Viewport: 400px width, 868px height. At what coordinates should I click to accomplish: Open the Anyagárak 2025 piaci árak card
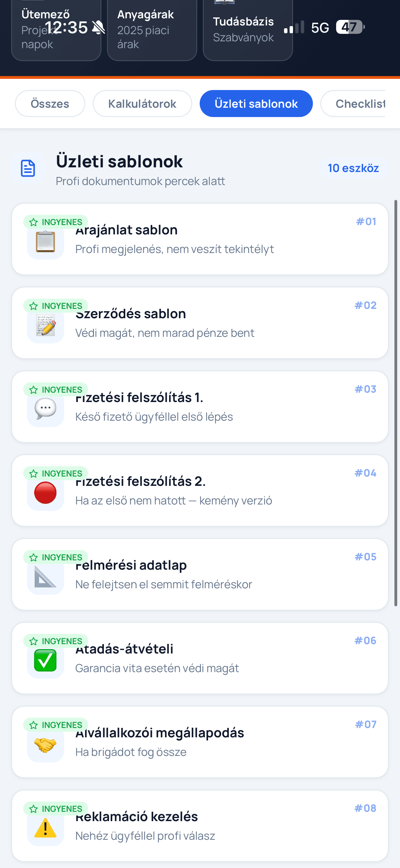pos(152,30)
